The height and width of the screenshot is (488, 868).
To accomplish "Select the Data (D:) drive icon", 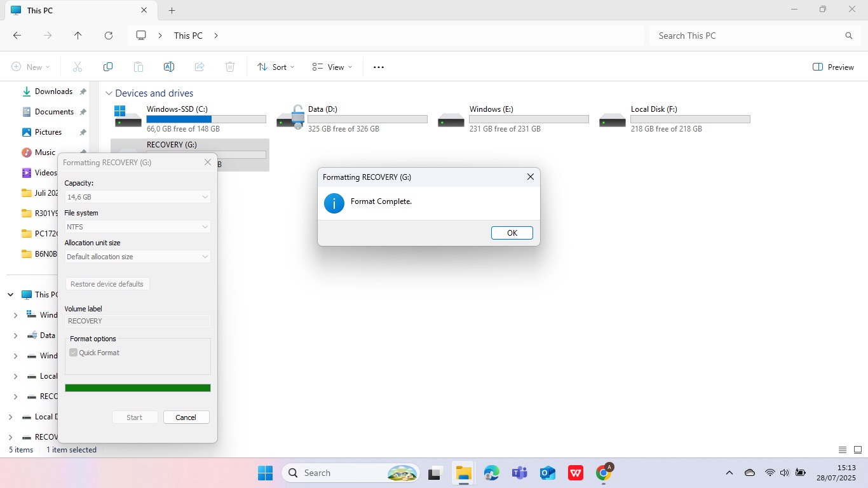I will coord(291,118).
